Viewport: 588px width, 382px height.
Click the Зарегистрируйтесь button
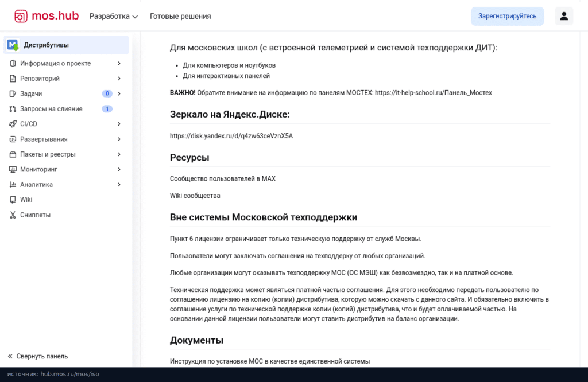[508, 16]
